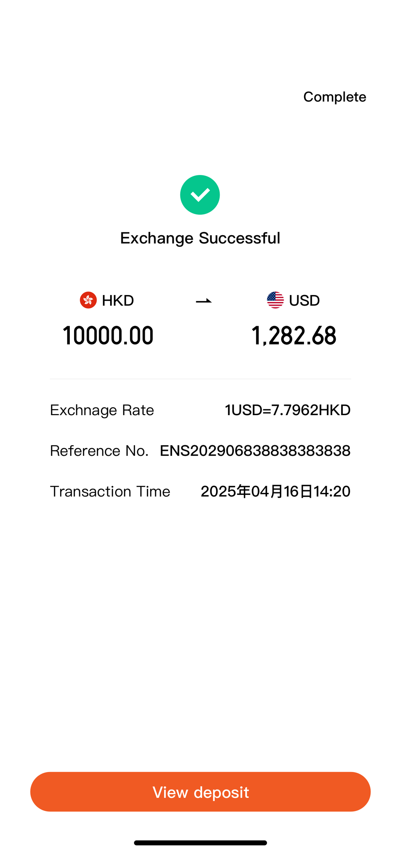Tap the United States flag icon
401x868 pixels.
[275, 300]
